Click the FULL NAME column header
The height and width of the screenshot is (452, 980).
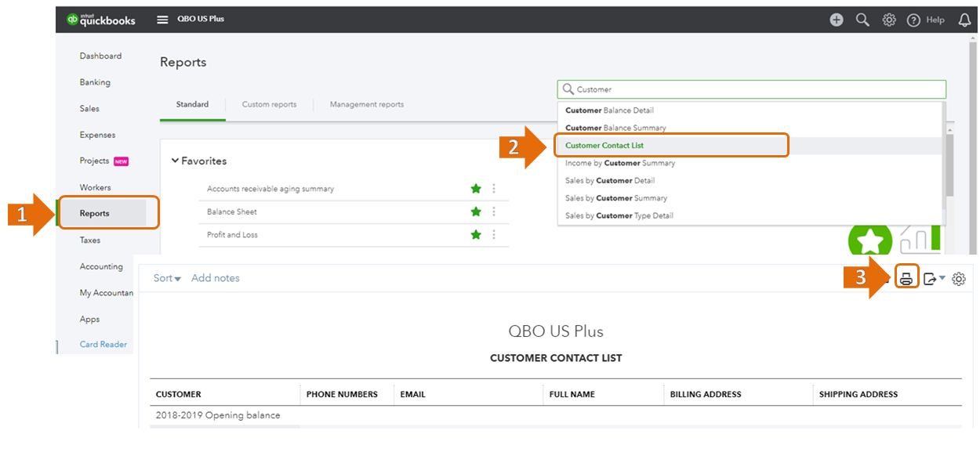pyautogui.click(x=572, y=394)
